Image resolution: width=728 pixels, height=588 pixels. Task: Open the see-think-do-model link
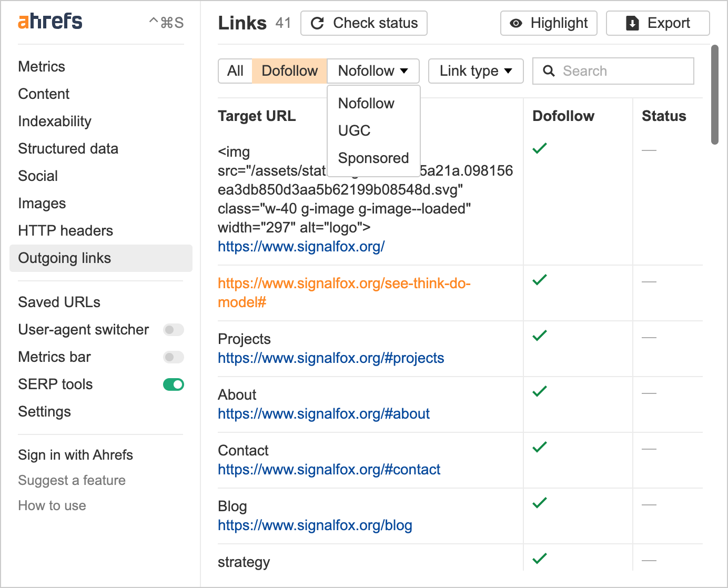click(344, 293)
